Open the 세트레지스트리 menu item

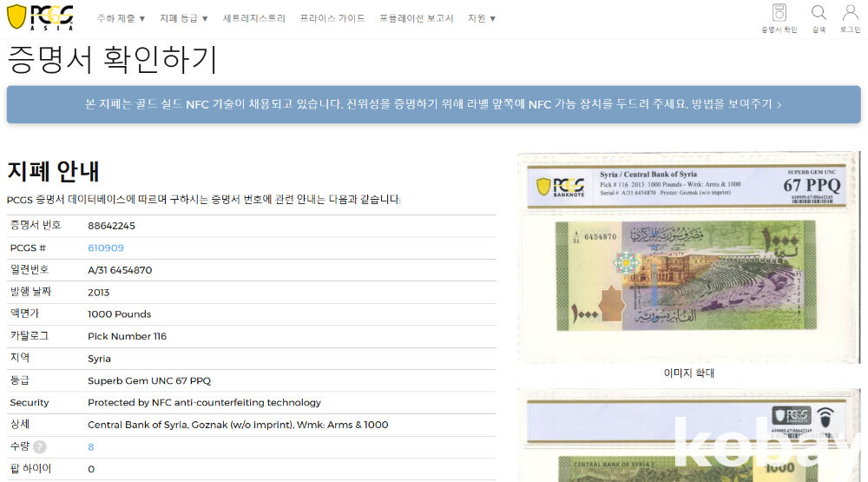coord(254,18)
